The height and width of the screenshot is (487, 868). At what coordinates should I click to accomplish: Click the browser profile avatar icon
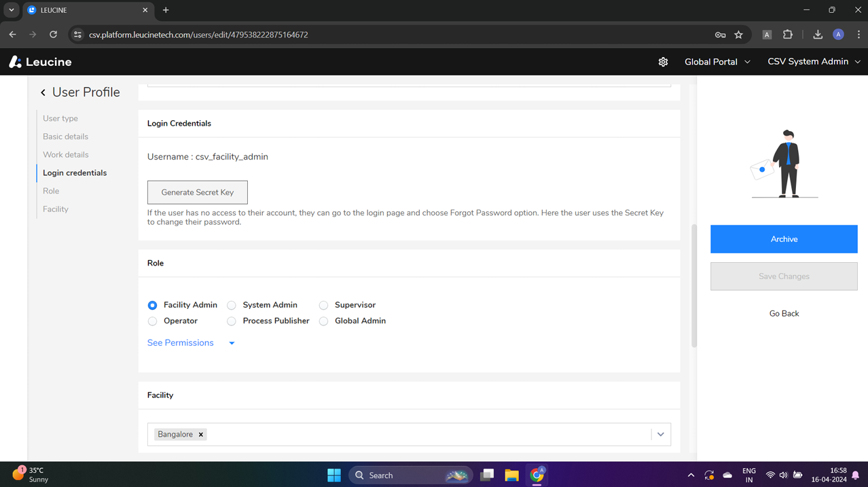[837, 34]
